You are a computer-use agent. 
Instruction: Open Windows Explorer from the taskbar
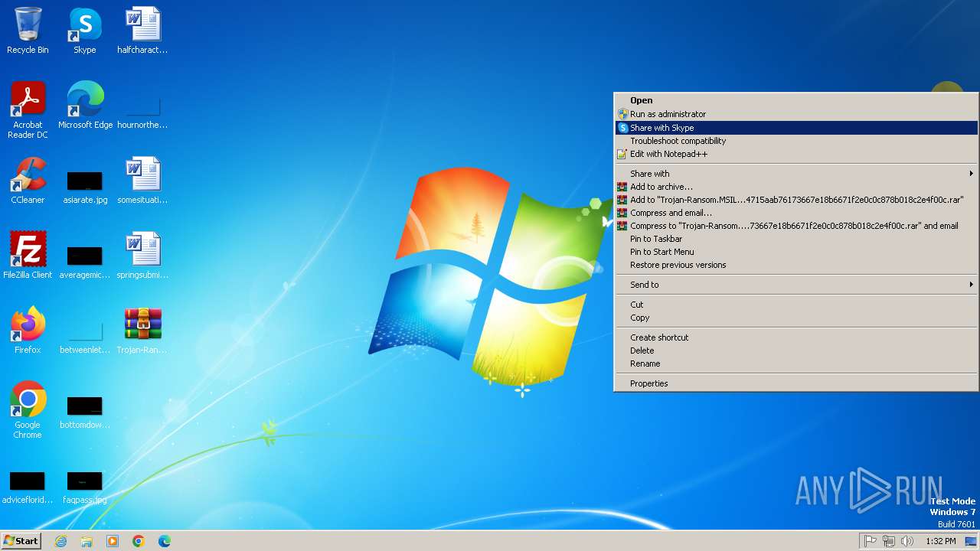point(87,541)
